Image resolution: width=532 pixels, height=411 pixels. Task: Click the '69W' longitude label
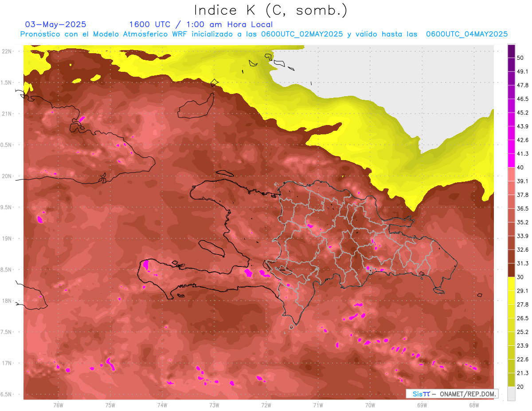click(422, 405)
